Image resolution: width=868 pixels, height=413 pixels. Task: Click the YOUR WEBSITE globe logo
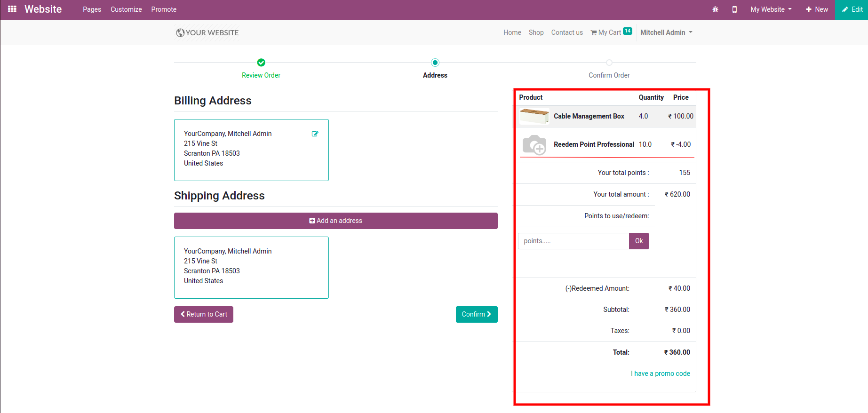point(207,32)
